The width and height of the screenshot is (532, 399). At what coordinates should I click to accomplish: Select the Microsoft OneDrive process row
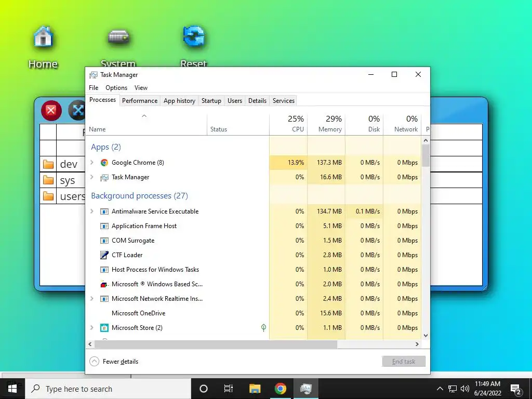pyautogui.click(x=254, y=313)
